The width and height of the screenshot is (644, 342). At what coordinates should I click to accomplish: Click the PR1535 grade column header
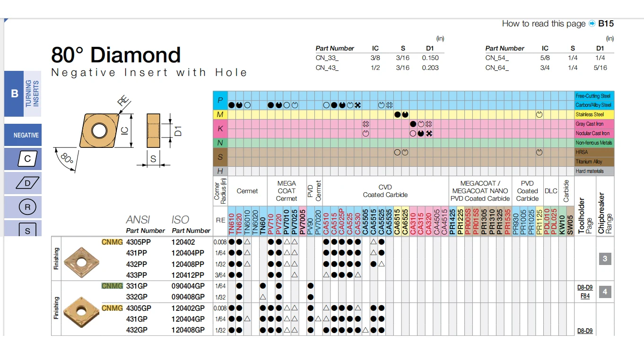click(508, 221)
